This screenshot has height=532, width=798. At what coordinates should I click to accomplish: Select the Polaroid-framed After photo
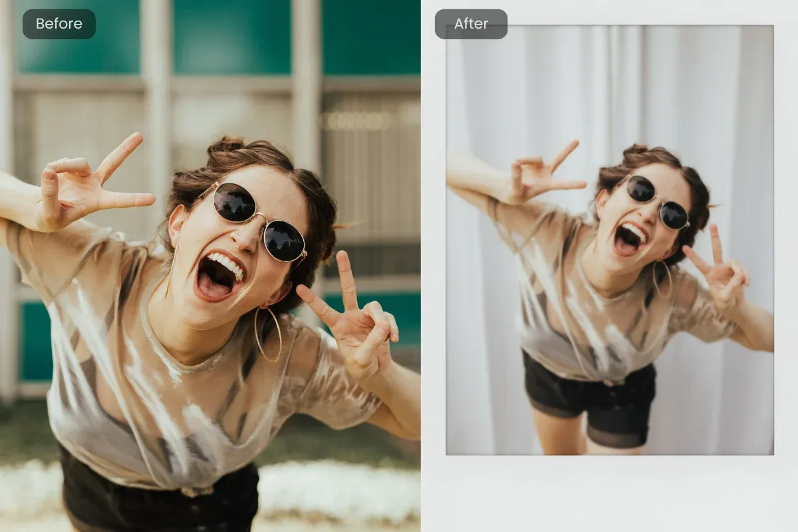(609, 239)
